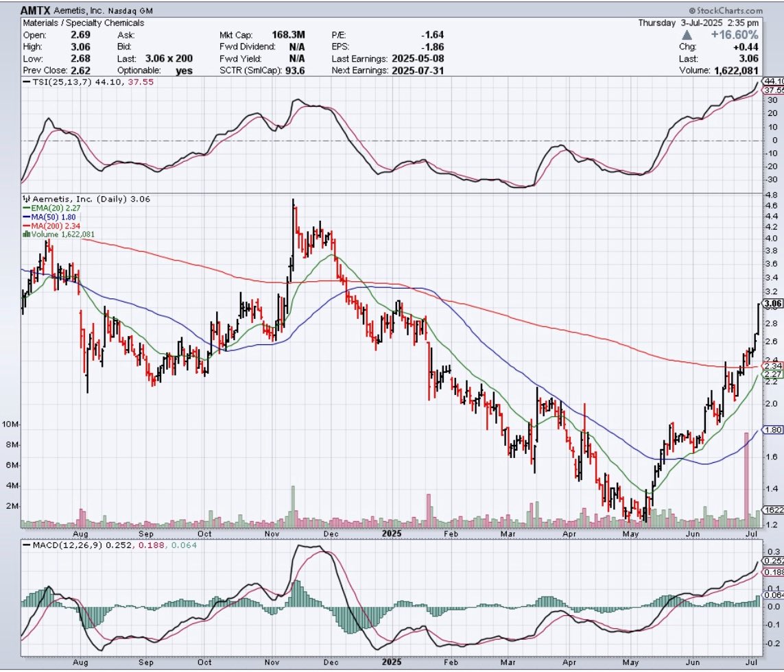The width and height of the screenshot is (784, 672).
Task: Click the SCTR (SmlCap) value 93.6
Action: [294, 71]
